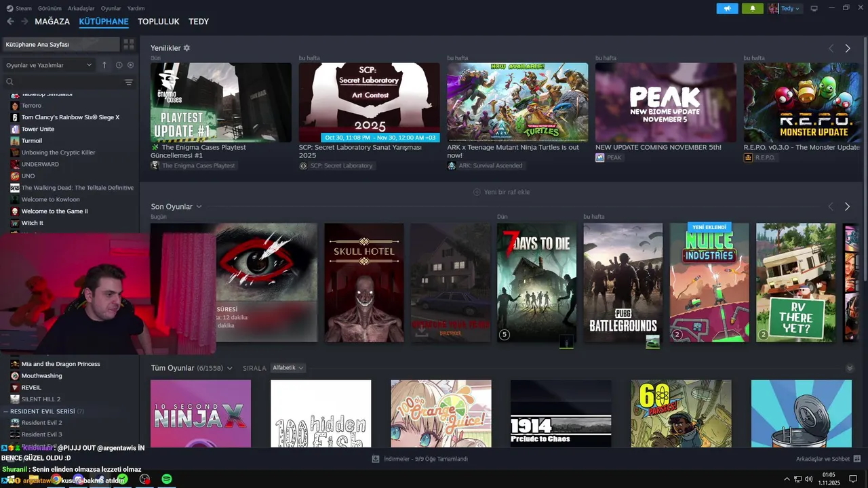868x488 pixels.
Task: Open İndirmeler downloads status
Action: tap(420, 459)
